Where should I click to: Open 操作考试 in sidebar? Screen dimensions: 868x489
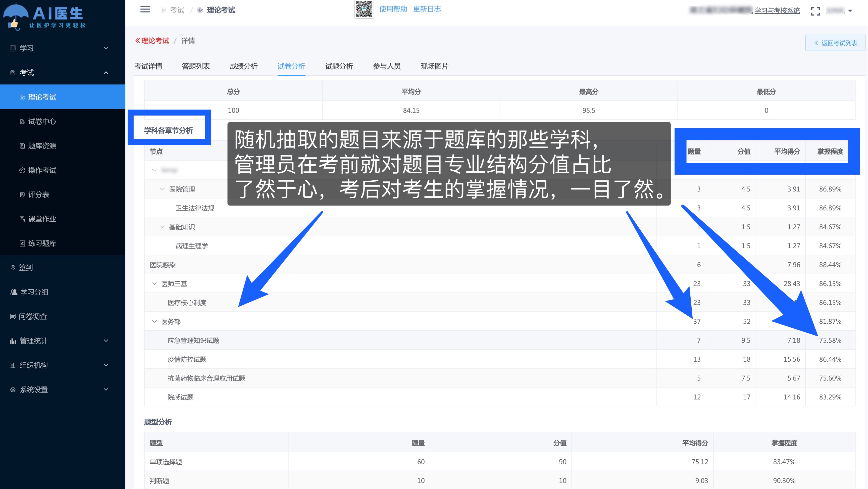click(63, 170)
